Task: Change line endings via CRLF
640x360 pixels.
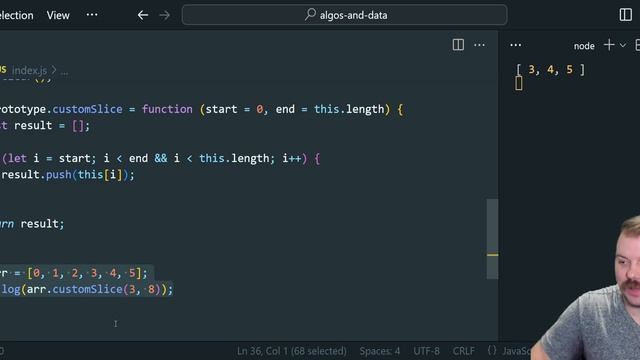Action: click(463, 351)
